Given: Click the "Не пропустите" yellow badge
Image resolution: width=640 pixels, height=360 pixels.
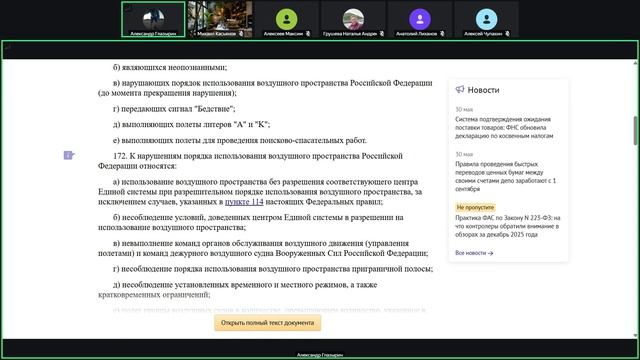Looking at the screenshot, I should (475, 207).
